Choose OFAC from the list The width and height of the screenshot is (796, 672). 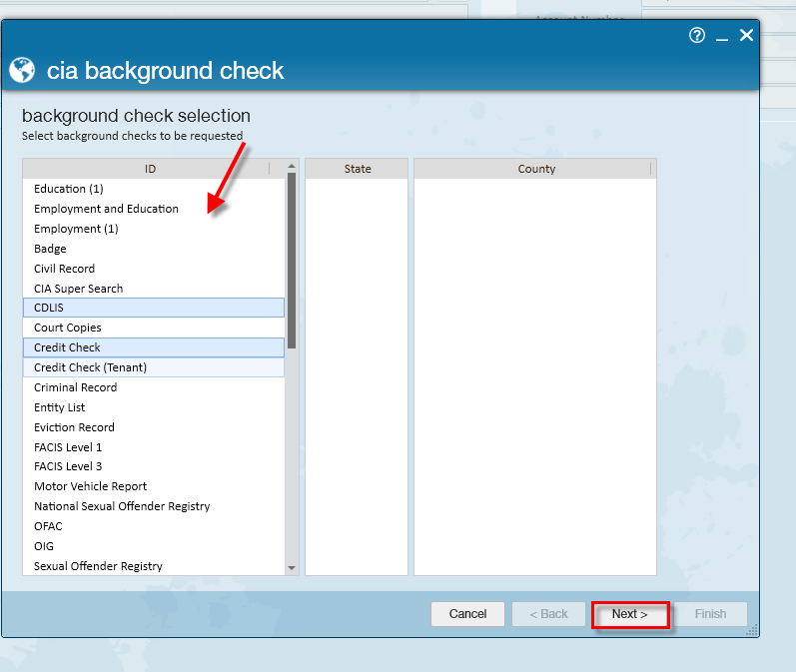tap(154, 526)
